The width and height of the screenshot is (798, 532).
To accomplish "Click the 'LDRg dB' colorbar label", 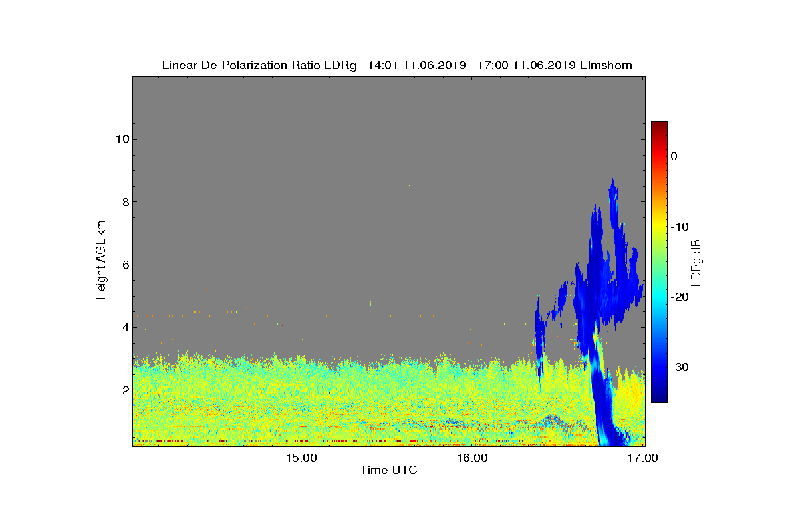I will [696, 262].
